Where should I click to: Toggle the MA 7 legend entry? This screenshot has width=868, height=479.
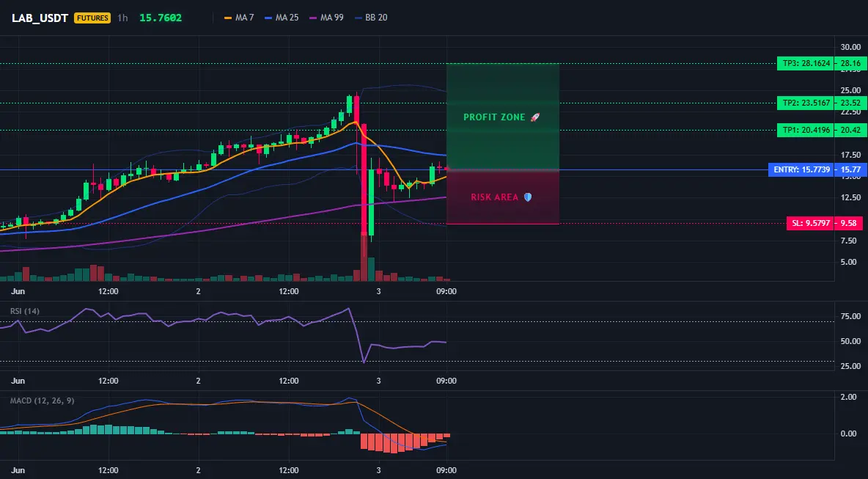tap(239, 18)
